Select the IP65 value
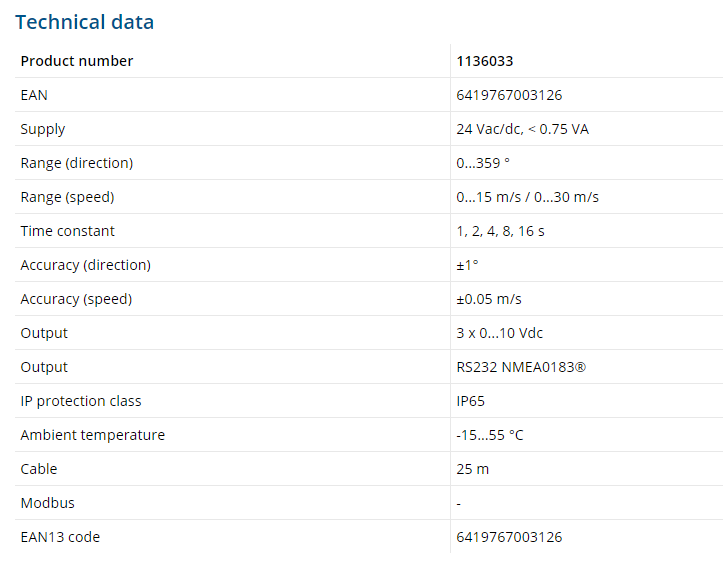This screenshot has width=723, height=575. pyautogui.click(x=472, y=401)
